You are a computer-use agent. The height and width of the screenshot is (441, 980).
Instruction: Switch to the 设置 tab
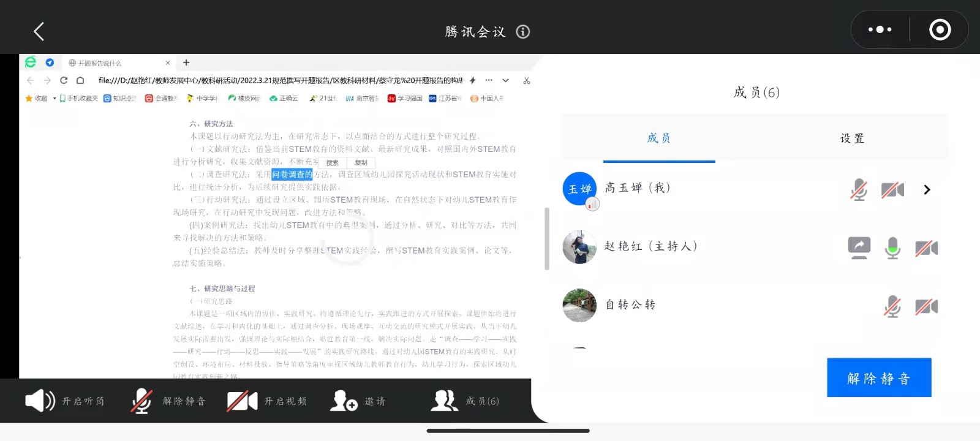pyautogui.click(x=851, y=138)
